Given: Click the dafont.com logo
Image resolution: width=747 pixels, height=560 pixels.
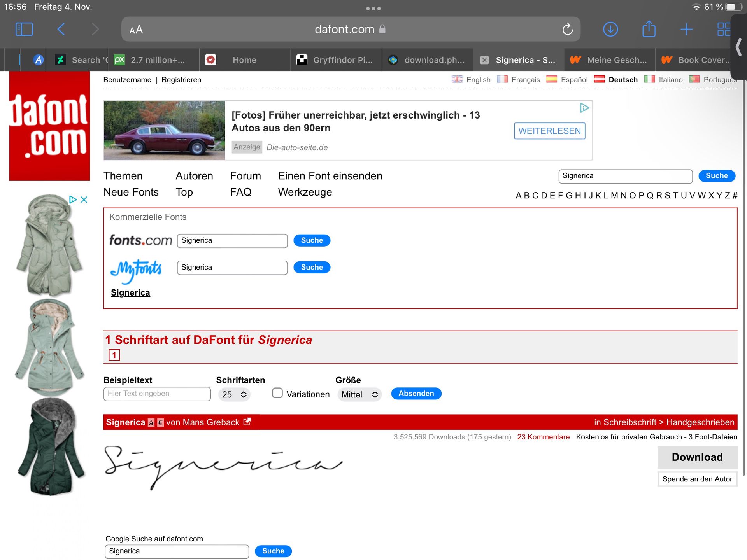Looking at the screenshot, I should pos(49,126).
